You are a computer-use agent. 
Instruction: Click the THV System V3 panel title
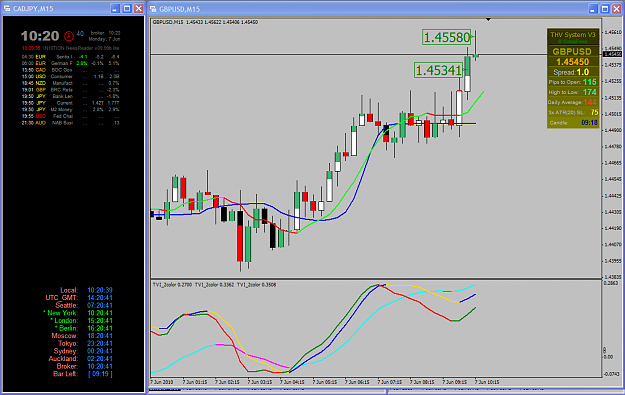[572, 35]
